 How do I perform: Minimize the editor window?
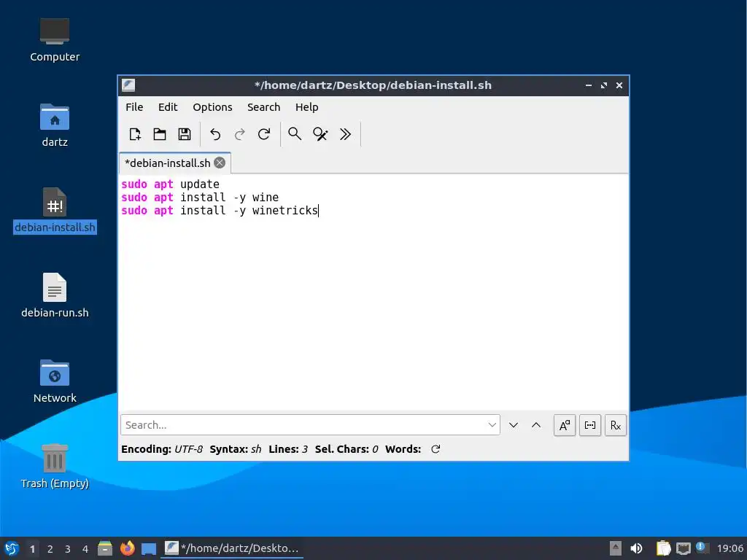pos(589,85)
